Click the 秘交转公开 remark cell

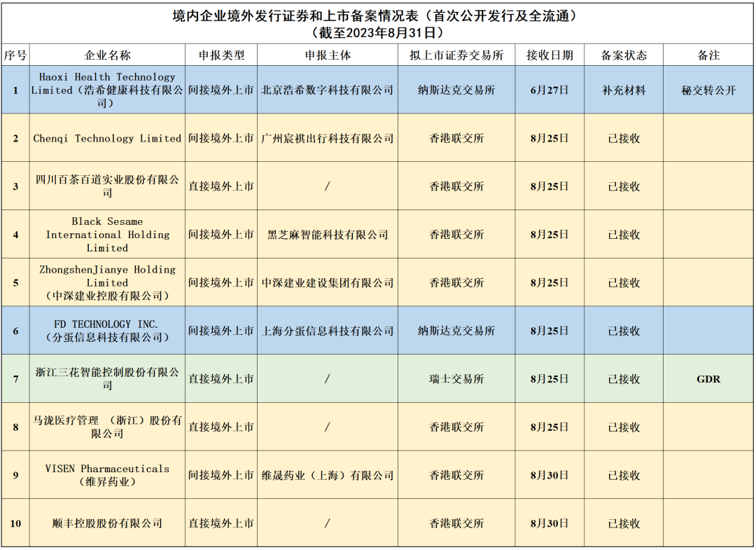tap(708, 90)
